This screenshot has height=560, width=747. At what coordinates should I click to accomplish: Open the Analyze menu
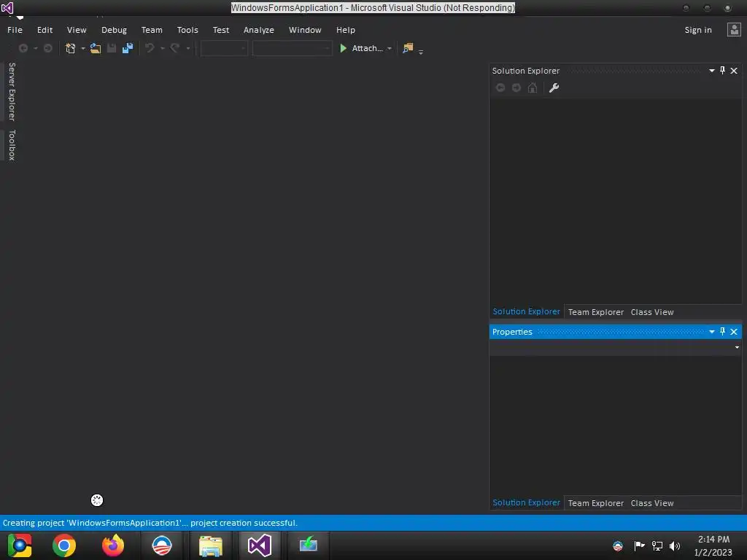coord(259,30)
